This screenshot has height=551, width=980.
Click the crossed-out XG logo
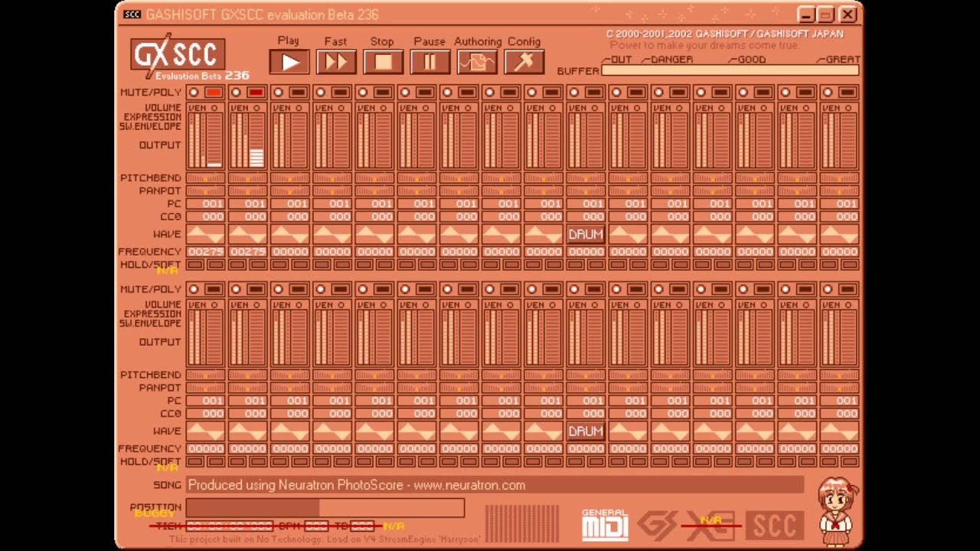click(710, 525)
